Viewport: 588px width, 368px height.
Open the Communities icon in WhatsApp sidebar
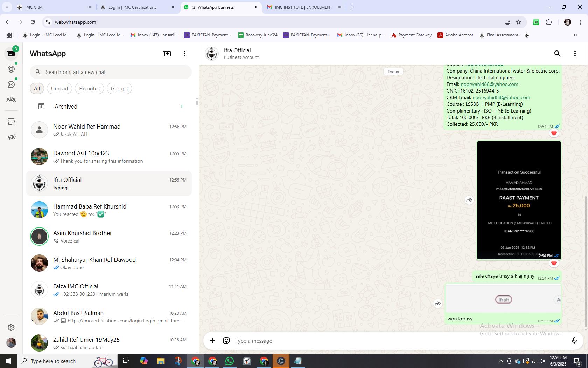coord(11,100)
